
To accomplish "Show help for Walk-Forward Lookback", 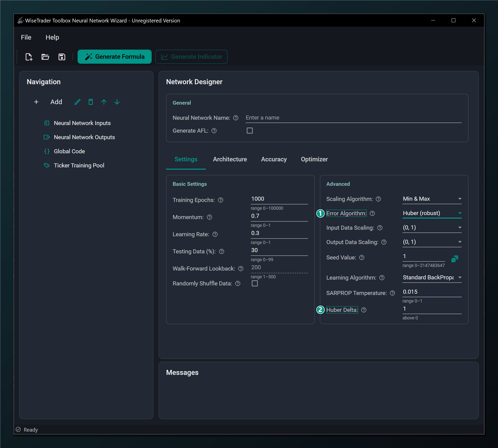I will 241,268.
